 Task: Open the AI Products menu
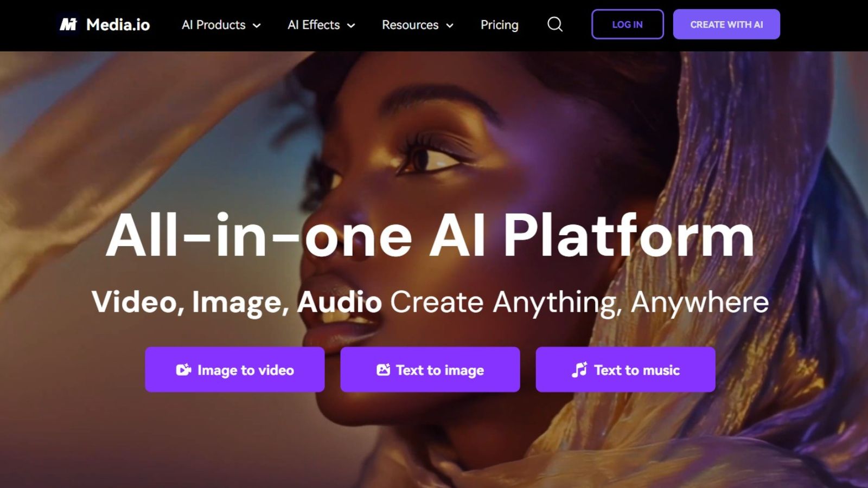[x=221, y=25]
